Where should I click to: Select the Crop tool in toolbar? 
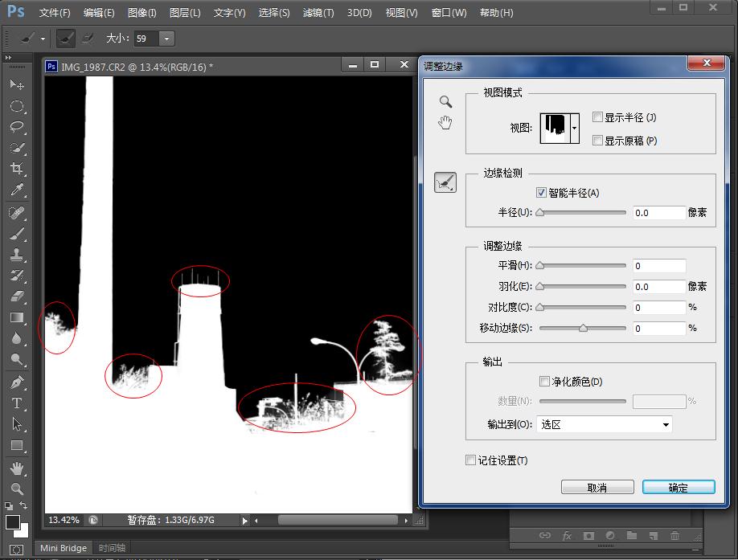coord(16,169)
